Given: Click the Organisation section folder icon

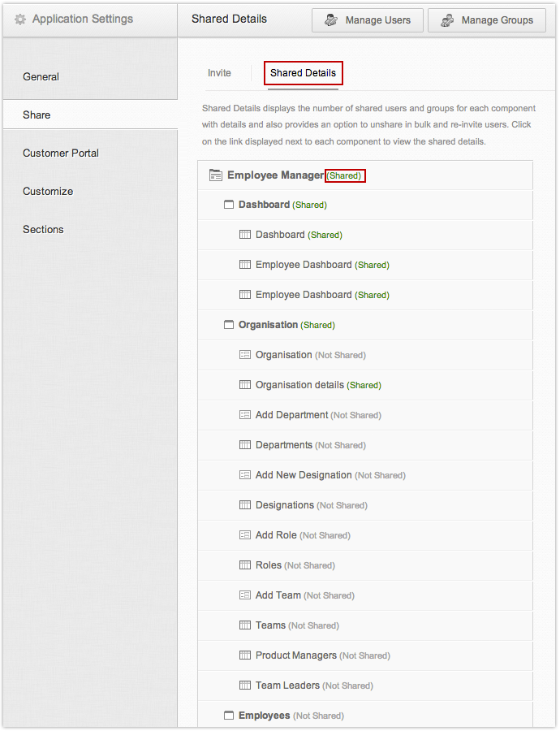Looking at the screenshot, I should [229, 326].
